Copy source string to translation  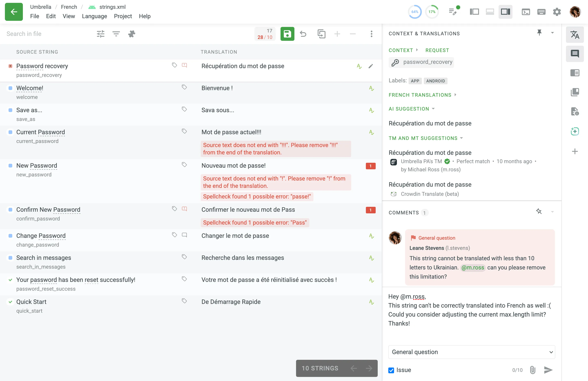point(322,34)
